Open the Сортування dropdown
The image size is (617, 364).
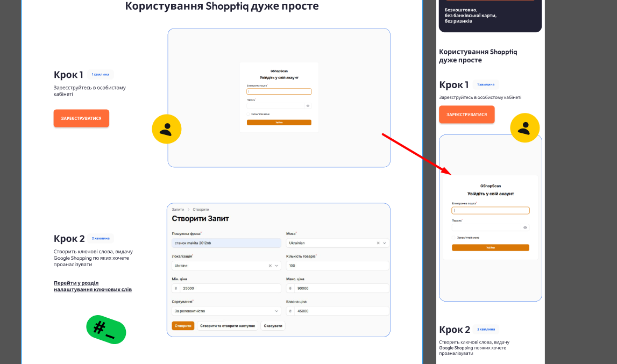[x=276, y=311]
